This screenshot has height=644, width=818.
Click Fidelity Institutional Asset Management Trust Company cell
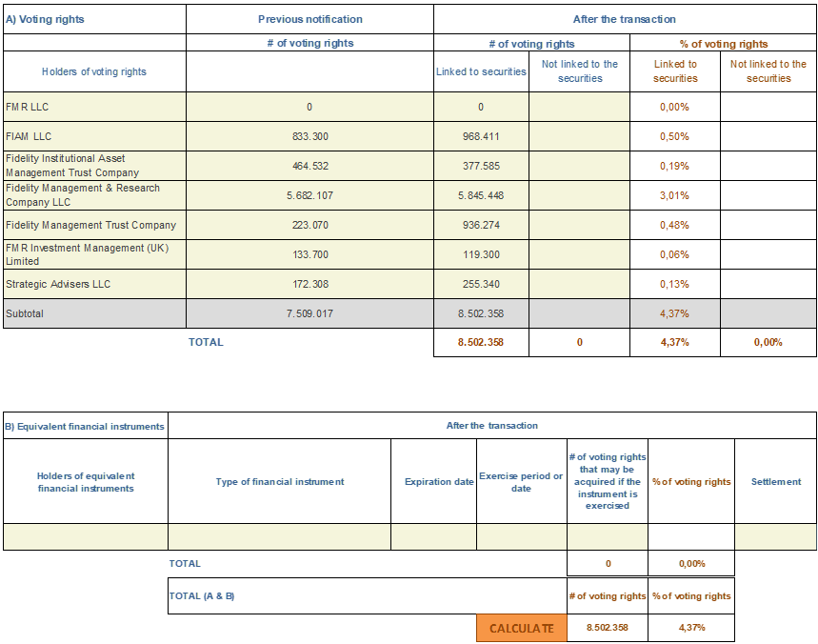pos(94,166)
